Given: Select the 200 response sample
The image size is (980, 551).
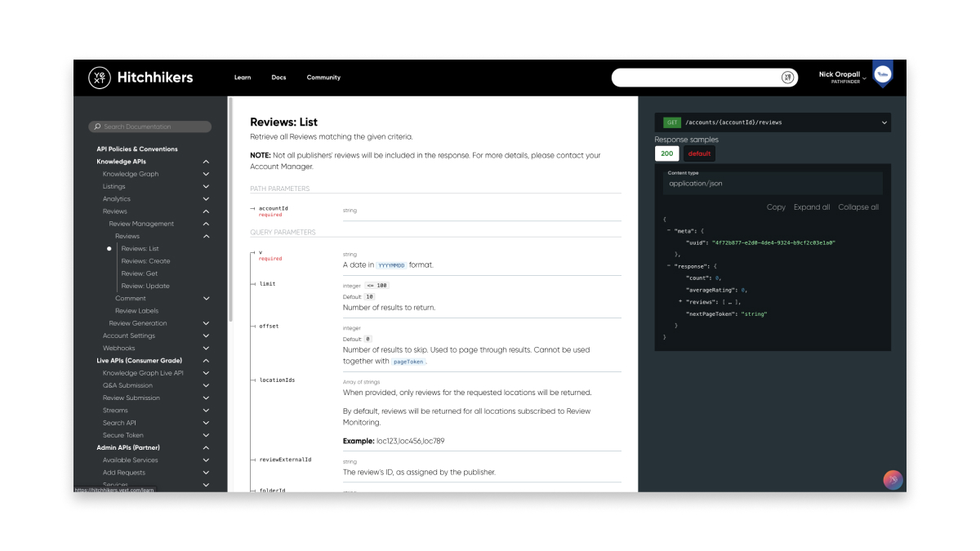Looking at the screenshot, I should [x=666, y=153].
